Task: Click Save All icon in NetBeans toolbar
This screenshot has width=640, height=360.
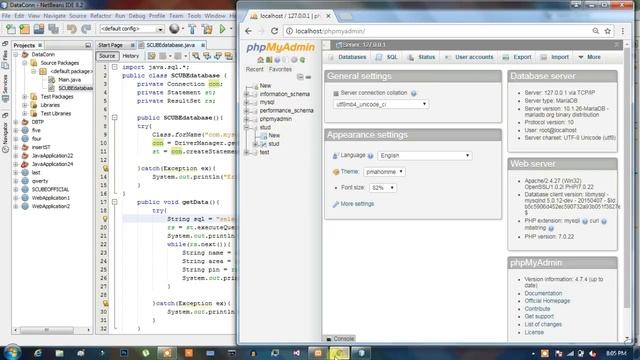Action: coord(53,29)
